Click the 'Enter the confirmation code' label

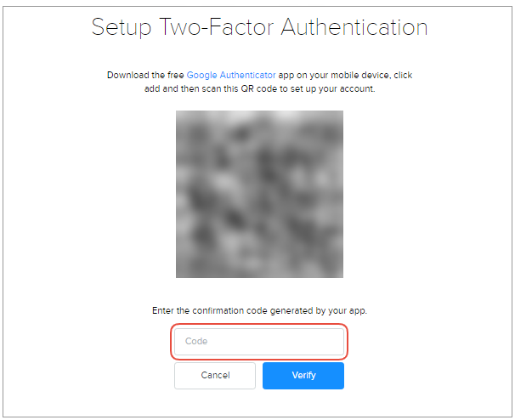click(259, 311)
